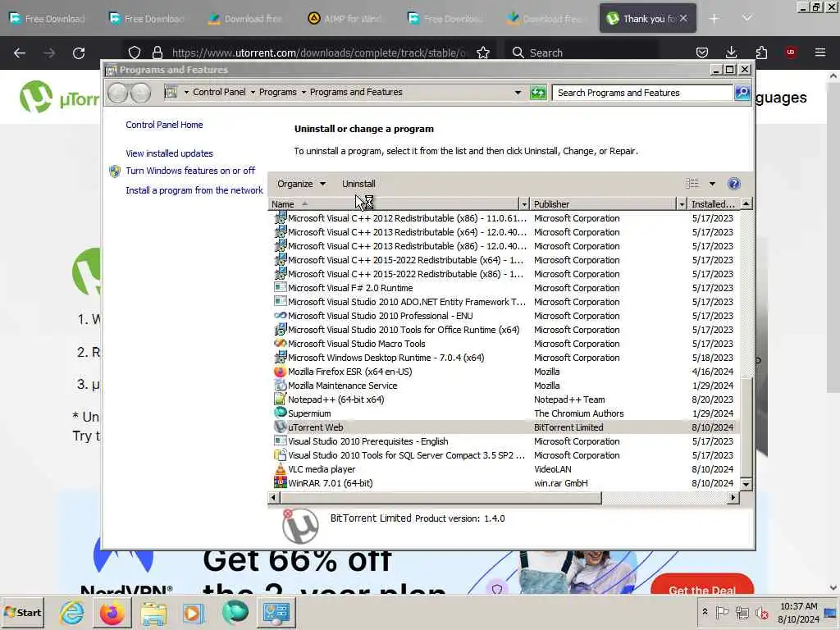Open the Control Panel Home link
This screenshot has width=840, height=630.
[x=164, y=125]
